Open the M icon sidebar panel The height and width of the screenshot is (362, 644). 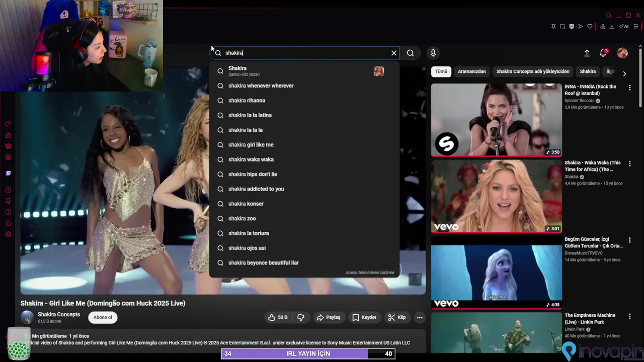8,157
